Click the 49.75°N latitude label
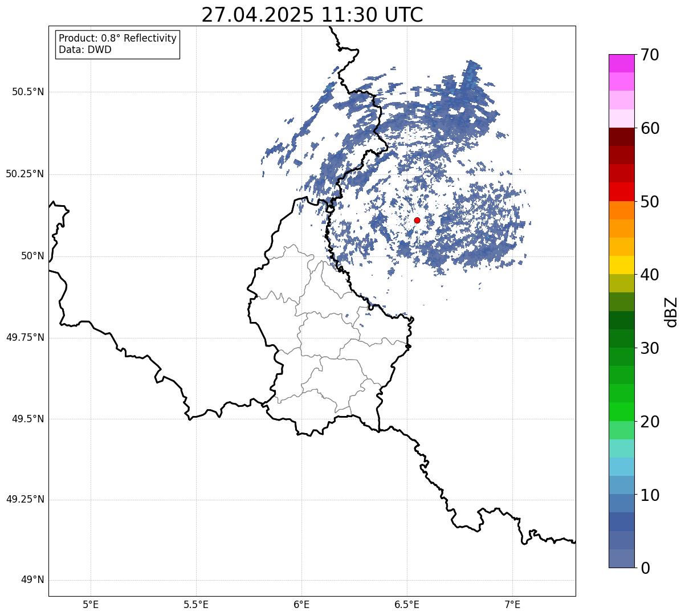Screen dimensions: 685x616 pyautogui.click(x=25, y=337)
